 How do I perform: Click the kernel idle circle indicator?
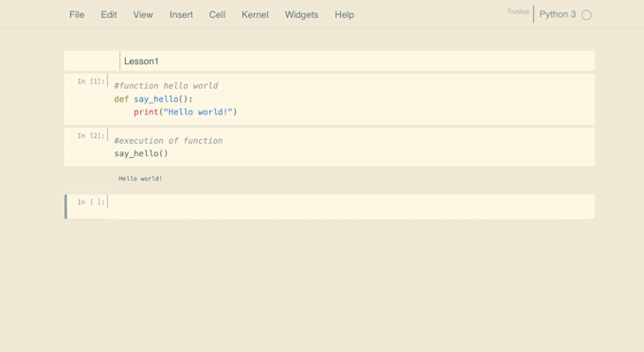coord(586,15)
